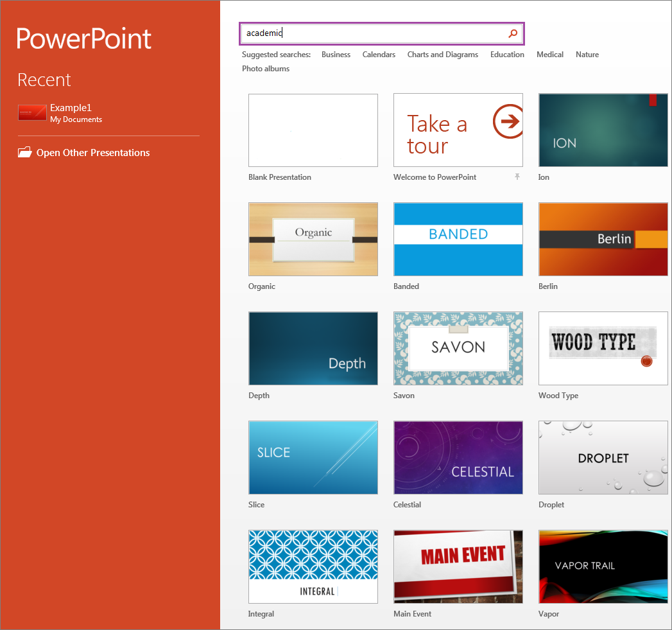Click the Celestial caption text
Viewport: 672px width, 630px height.
[x=407, y=505]
